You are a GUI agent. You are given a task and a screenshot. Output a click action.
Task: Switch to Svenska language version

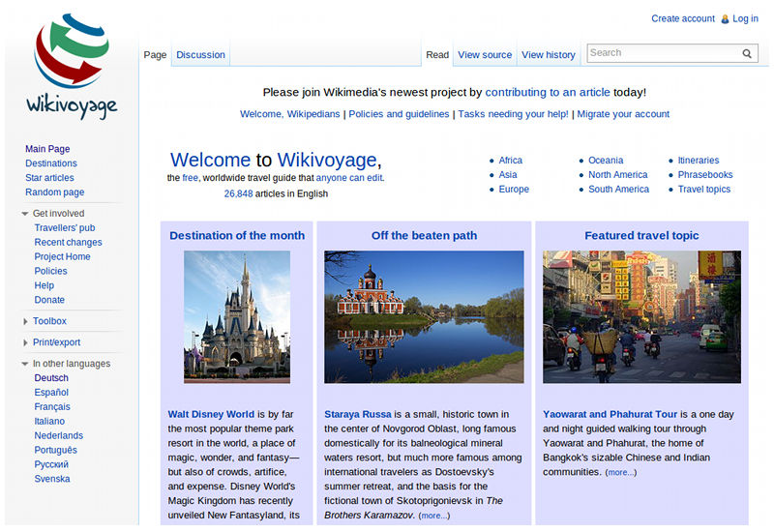[x=52, y=479]
